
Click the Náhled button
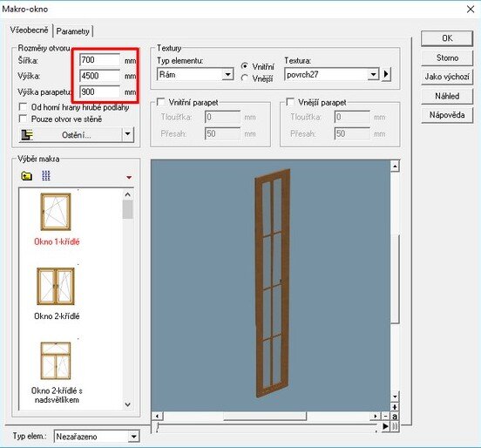tap(447, 96)
